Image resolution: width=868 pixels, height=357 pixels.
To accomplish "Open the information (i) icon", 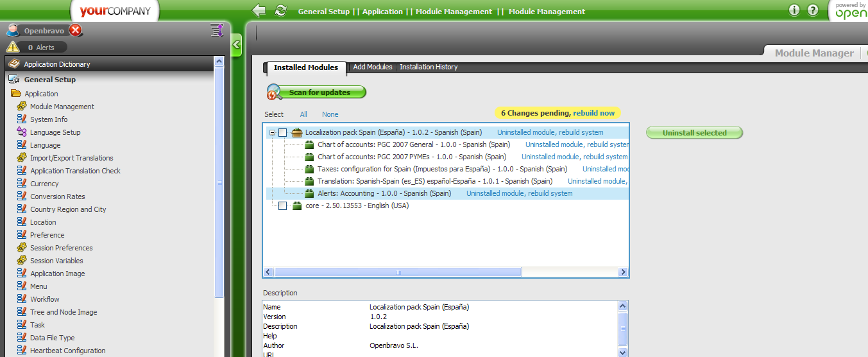I will 794,10.
